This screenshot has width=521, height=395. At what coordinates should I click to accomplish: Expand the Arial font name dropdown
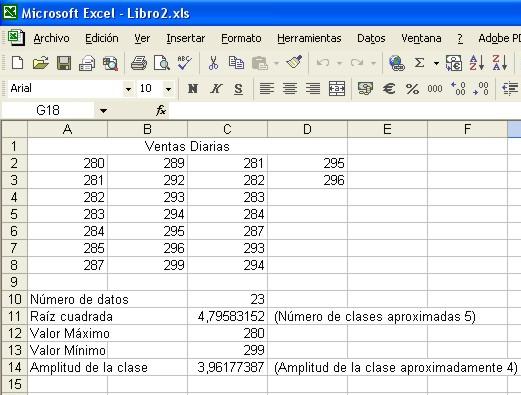[128, 89]
